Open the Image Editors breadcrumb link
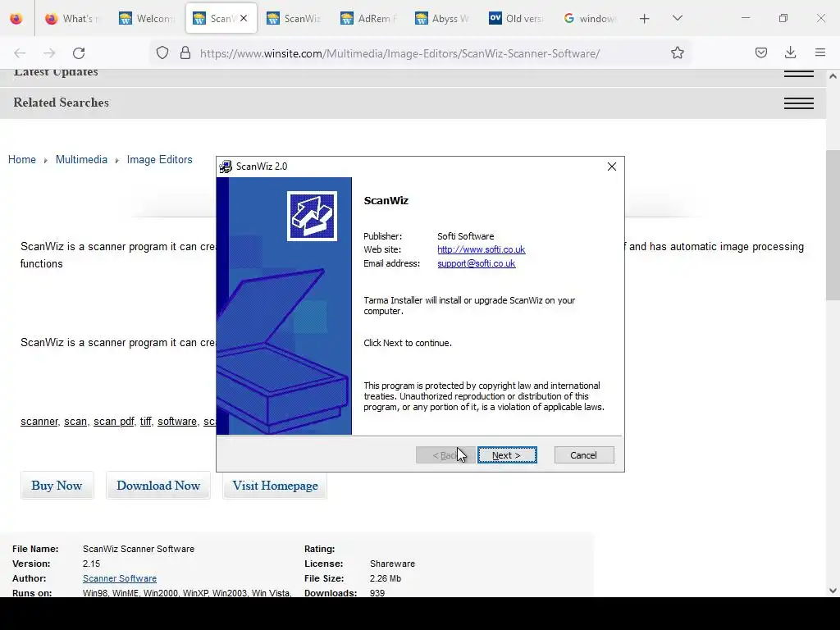 click(159, 160)
